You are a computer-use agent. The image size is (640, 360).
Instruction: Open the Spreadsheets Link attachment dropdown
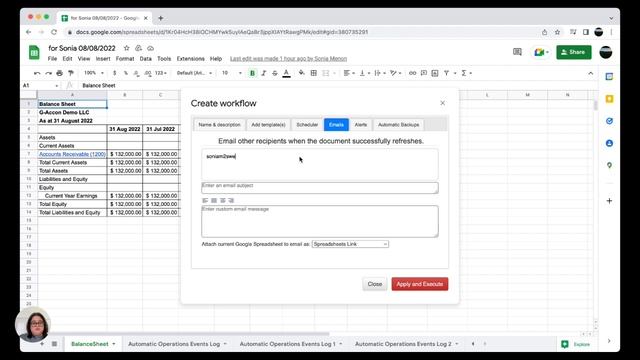click(350, 244)
